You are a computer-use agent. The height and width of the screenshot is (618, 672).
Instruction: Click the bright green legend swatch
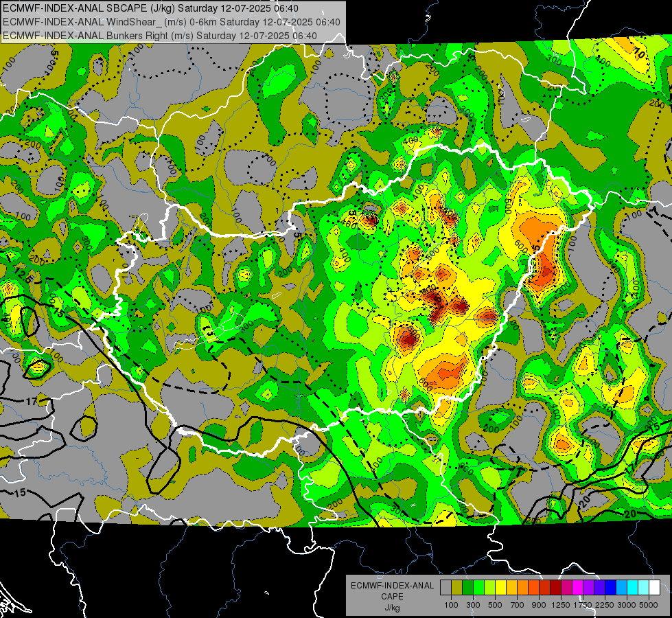[x=478, y=587]
